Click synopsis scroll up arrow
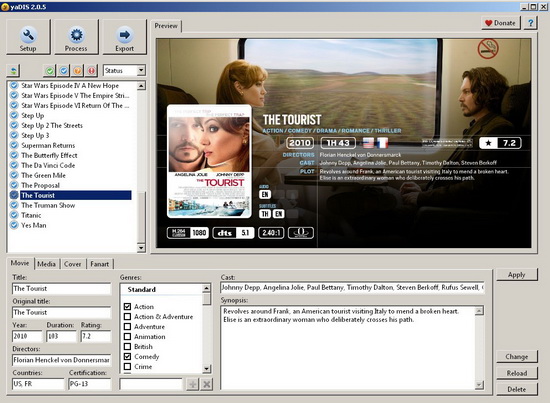Image resolution: width=550 pixels, height=403 pixels. [x=479, y=310]
